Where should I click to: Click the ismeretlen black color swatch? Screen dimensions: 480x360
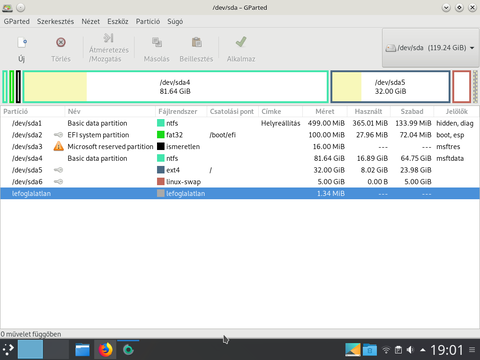tap(161, 146)
